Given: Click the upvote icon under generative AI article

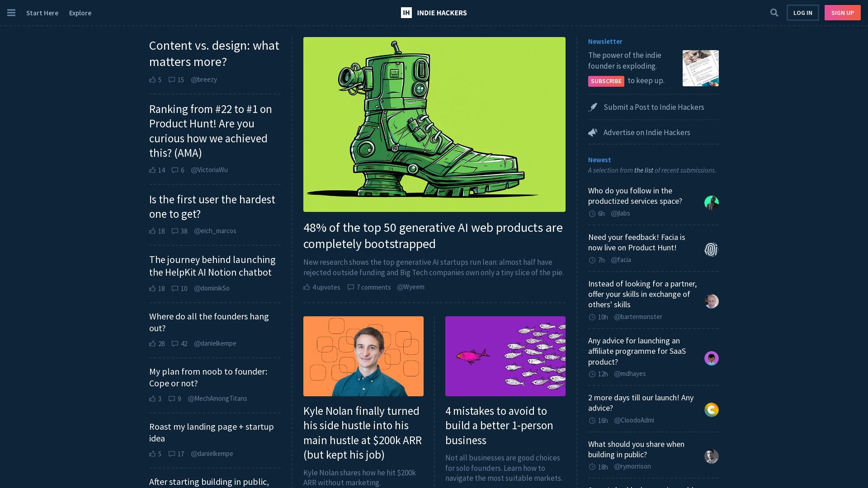Looking at the screenshot, I should [x=307, y=287].
